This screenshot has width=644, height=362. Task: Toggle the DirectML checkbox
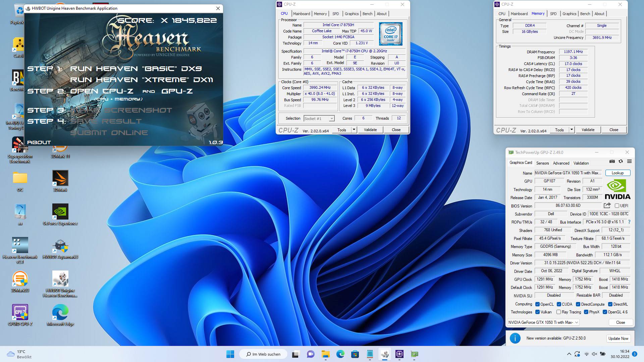(610, 304)
